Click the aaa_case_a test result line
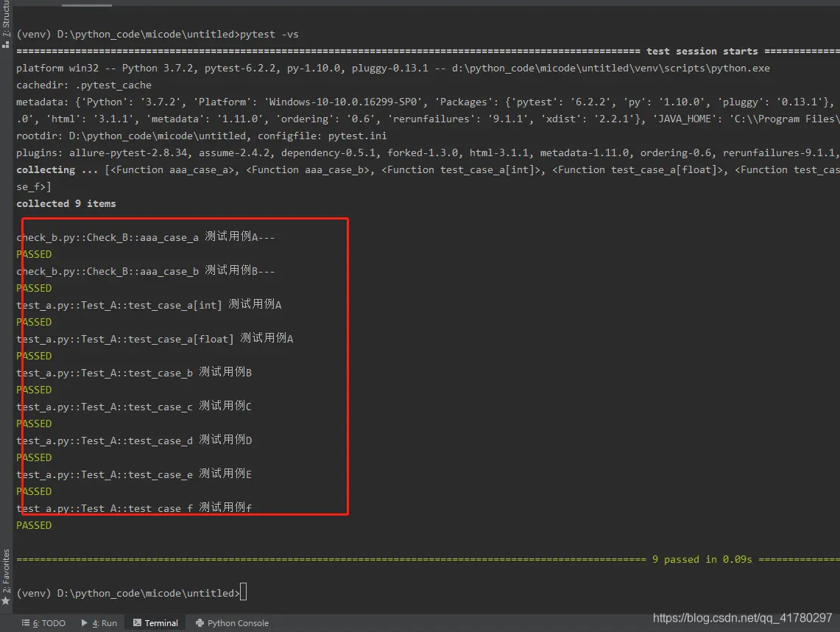 click(x=145, y=237)
